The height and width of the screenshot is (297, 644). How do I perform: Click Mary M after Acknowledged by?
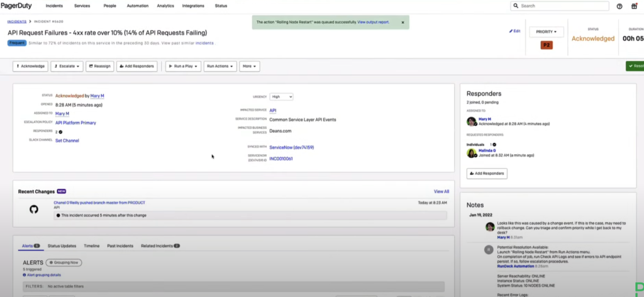click(97, 96)
